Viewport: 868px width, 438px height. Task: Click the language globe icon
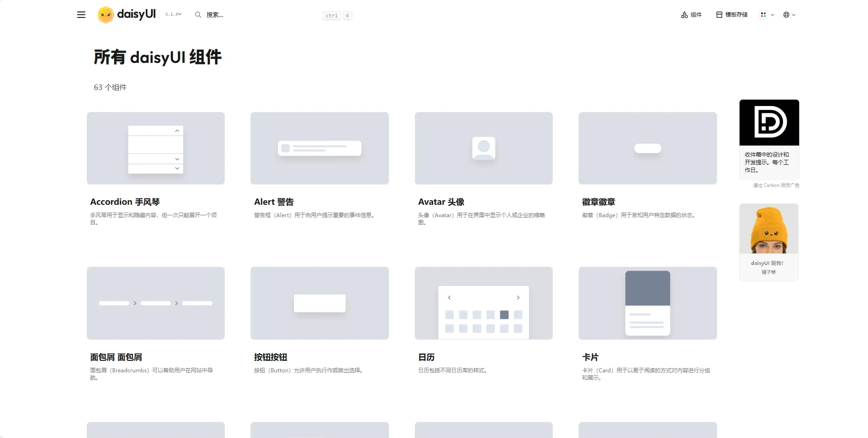click(786, 15)
